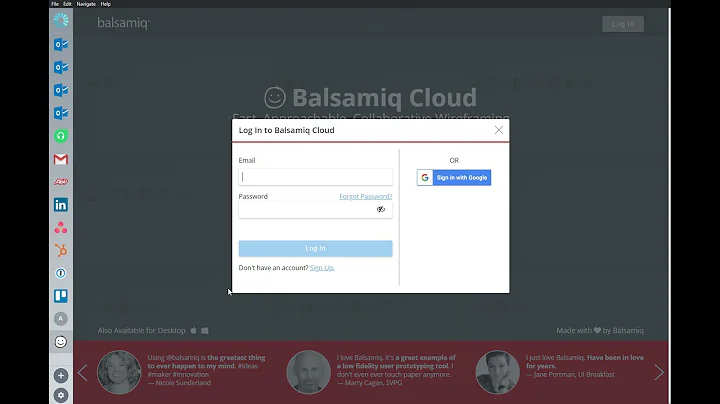Open Trello from the sidebar
720x404 pixels.
61,296
